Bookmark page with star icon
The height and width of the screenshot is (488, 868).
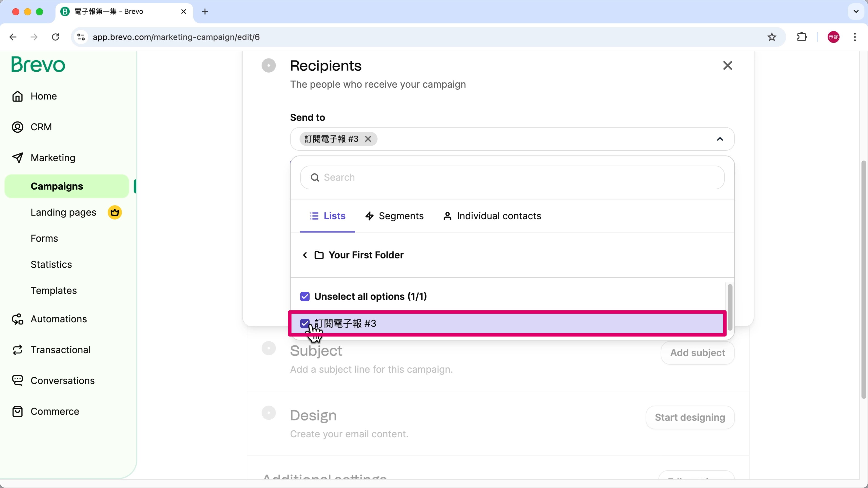[x=772, y=37]
